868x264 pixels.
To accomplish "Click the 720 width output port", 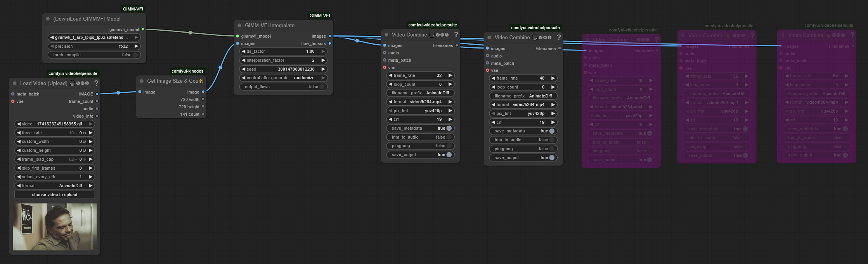I will point(203,99).
